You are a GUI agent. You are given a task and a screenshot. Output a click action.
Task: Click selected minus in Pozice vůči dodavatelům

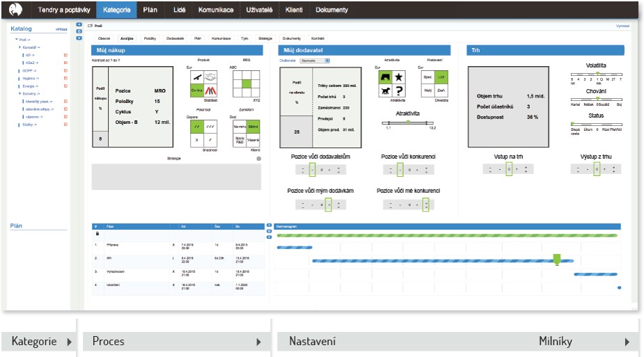(312, 170)
